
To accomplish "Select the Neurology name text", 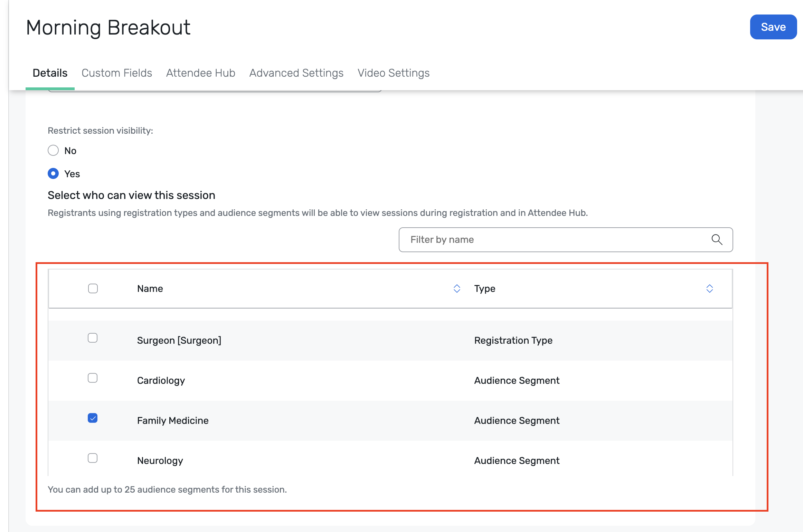I will [x=160, y=460].
